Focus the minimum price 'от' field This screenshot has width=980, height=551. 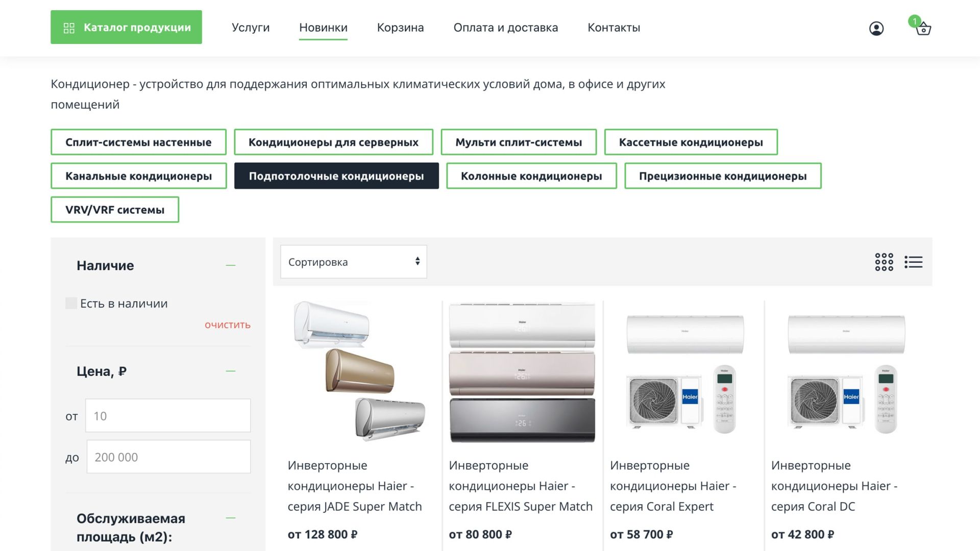tap(168, 416)
